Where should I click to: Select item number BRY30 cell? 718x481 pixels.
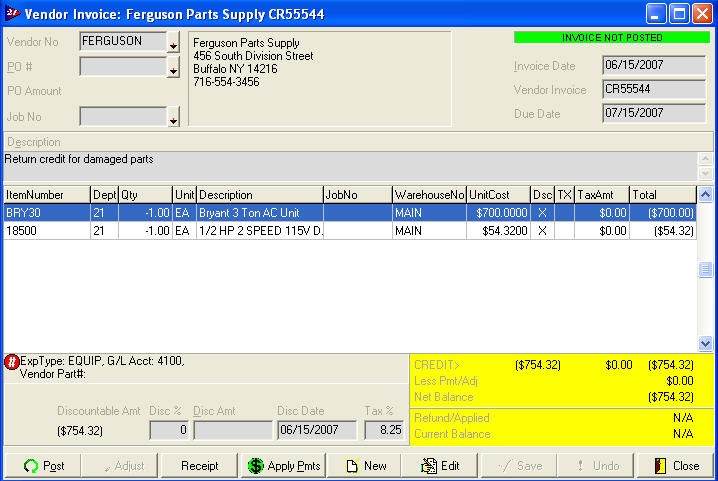click(47, 213)
